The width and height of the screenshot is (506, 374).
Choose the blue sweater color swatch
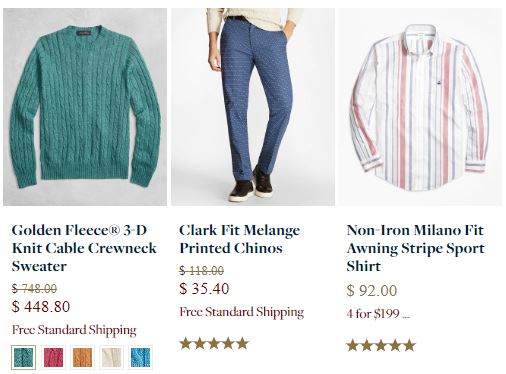point(141,357)
